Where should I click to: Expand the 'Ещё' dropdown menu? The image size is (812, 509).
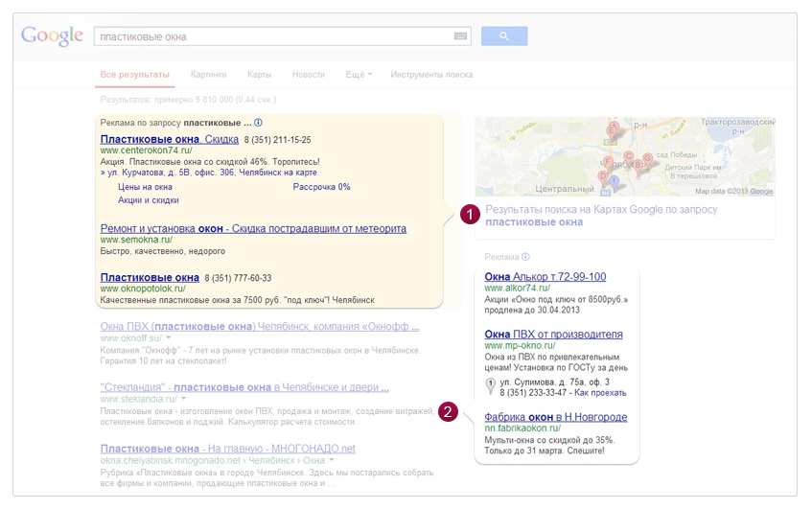tap(358, 75)
